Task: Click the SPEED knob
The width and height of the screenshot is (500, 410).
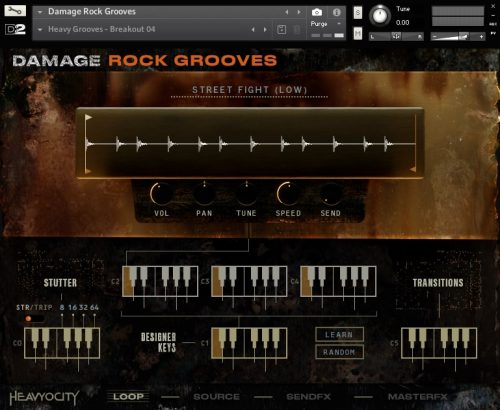Action: point(288,194)
